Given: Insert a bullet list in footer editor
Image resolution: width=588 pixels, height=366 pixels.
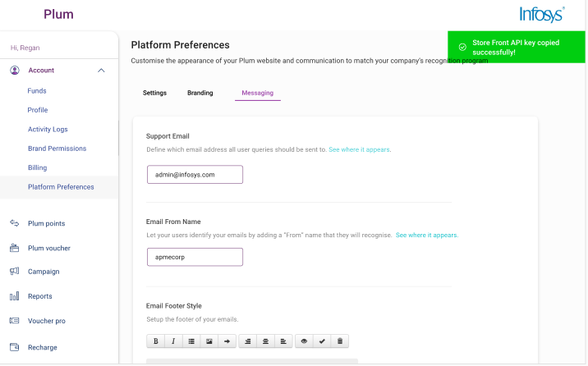Looking at the screenshot, I should (x=191, y=341).
